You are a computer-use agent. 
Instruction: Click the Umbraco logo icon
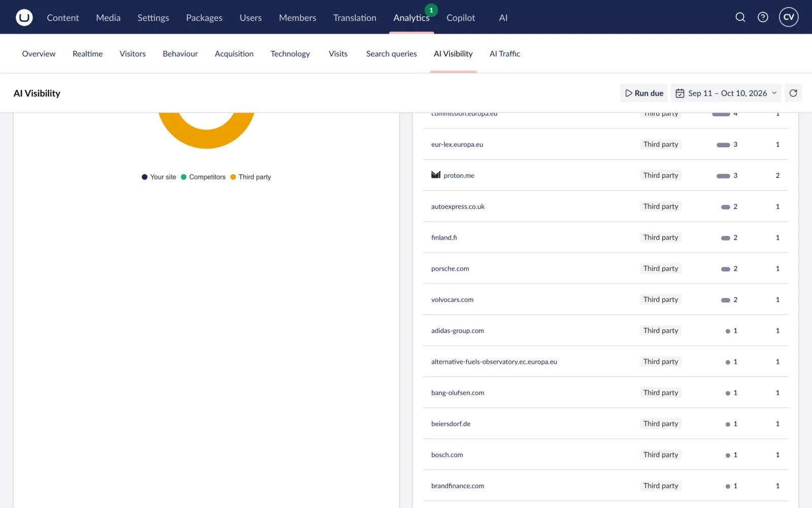[x=24, y=17]
